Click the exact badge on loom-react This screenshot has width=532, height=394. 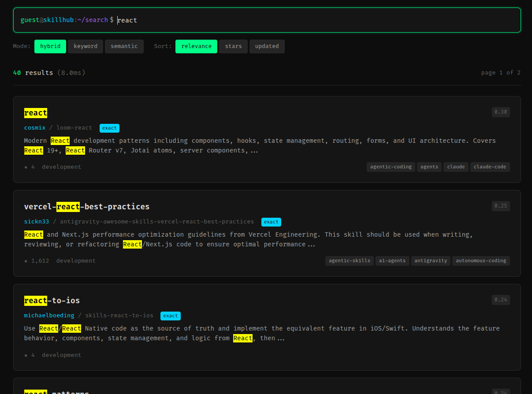pos(109,128)
